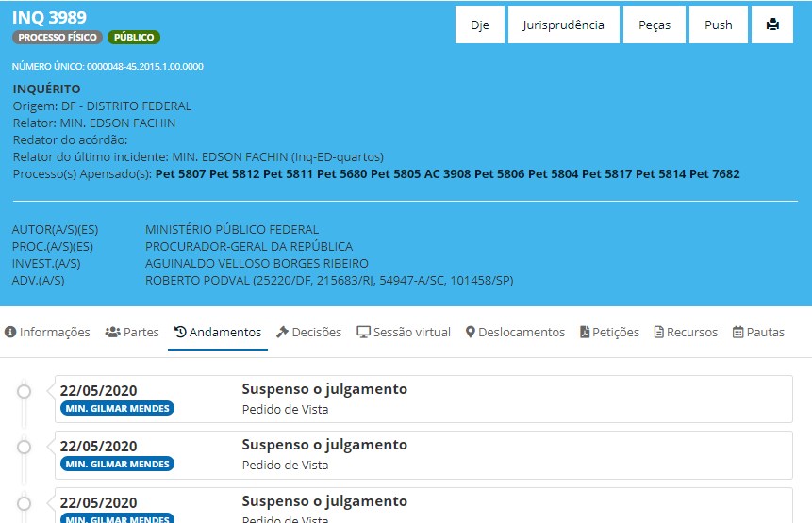Screen dimensions: 812x523
Task: Click the Peças button
Action: pos(654,25)
